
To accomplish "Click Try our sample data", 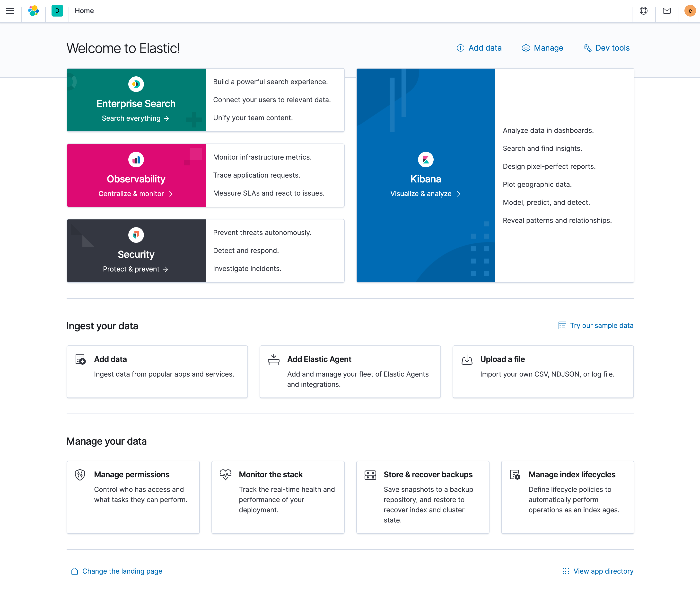I will click(596, 325).
